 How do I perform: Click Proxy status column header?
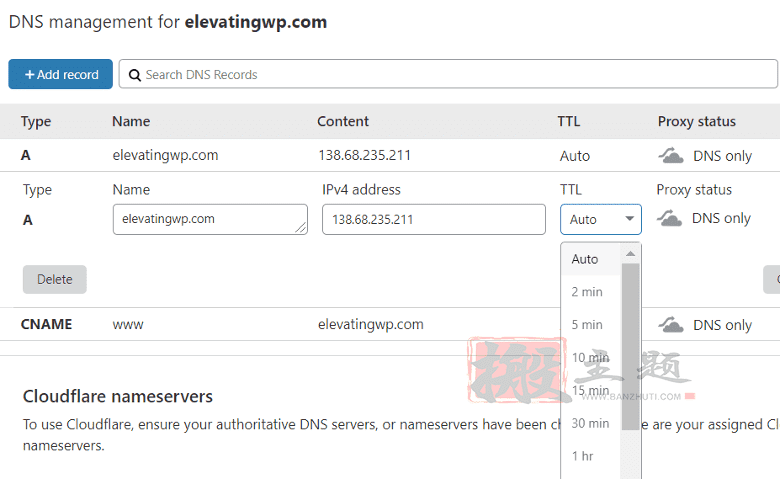tap(696, 121)
